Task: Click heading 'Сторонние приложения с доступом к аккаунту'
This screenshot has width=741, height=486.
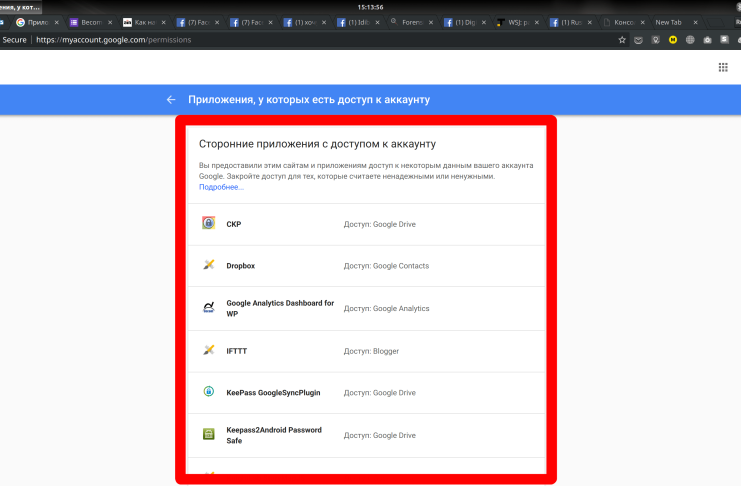Action: point(317,144)
